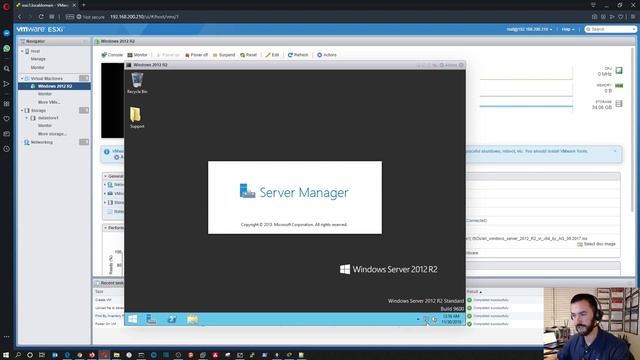640x360 pixels.
Task: Click the VM taskbar clock
Action: (x=451, y=319)
